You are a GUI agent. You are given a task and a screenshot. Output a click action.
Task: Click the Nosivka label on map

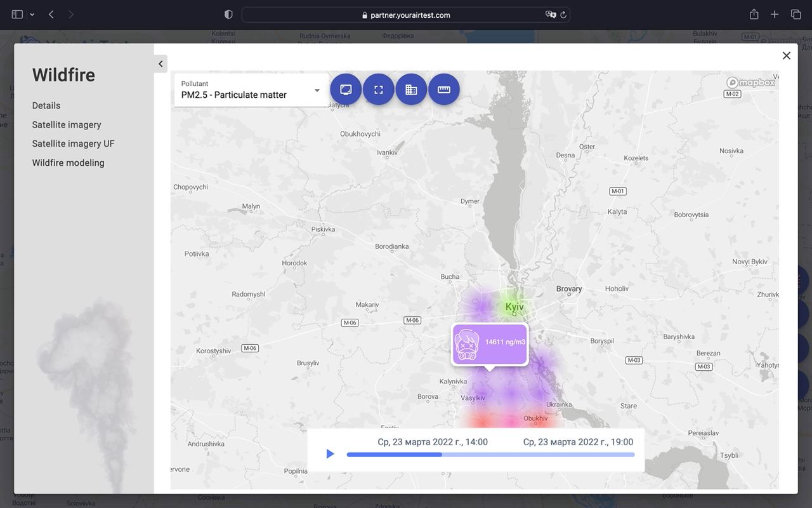point(731,151)
